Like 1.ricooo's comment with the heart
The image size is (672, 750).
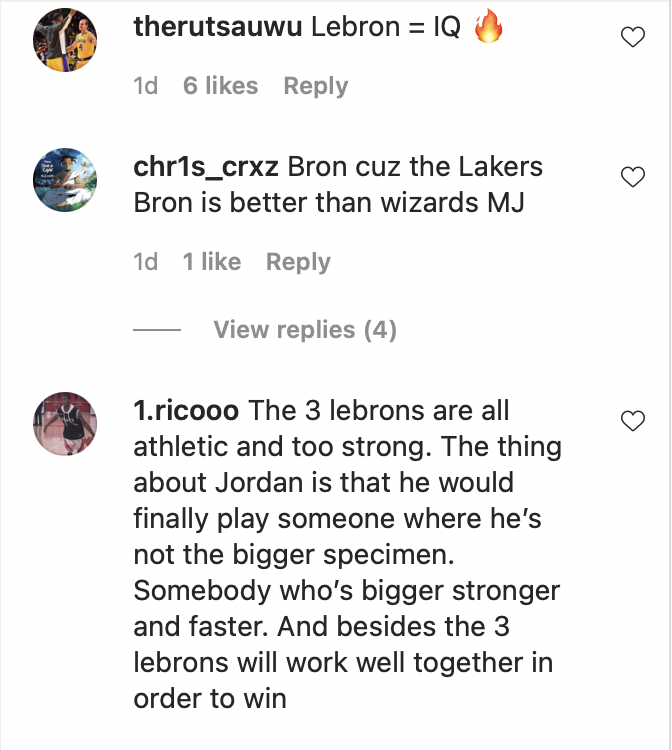coord(632,422)
